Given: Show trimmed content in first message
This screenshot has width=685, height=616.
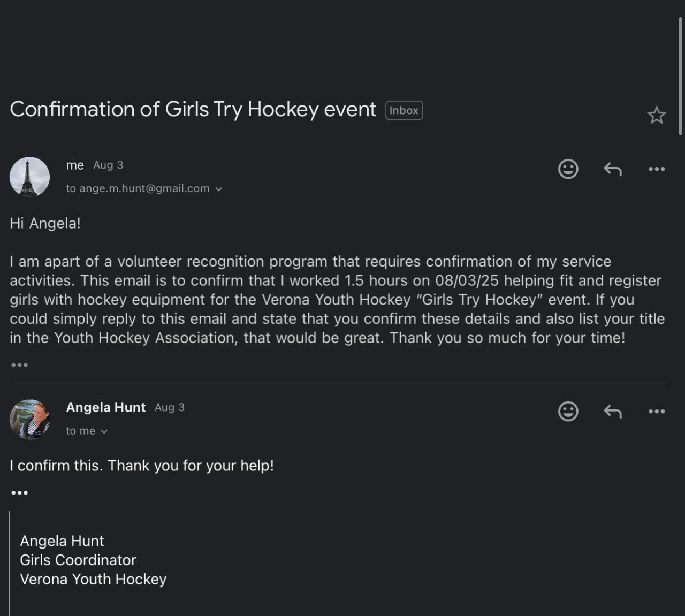Looking at the screenshot, I should tap(19, 365).
